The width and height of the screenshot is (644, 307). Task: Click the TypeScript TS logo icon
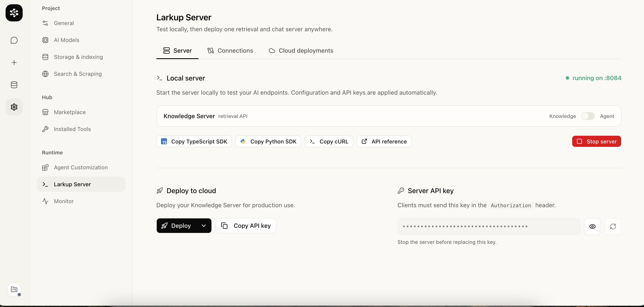tap(164, 142)
